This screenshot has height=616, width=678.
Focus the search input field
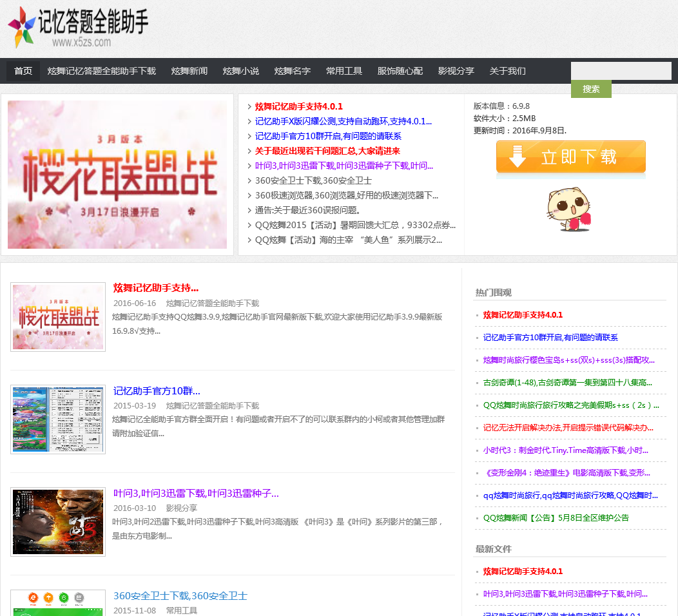[x=621, y=71]
